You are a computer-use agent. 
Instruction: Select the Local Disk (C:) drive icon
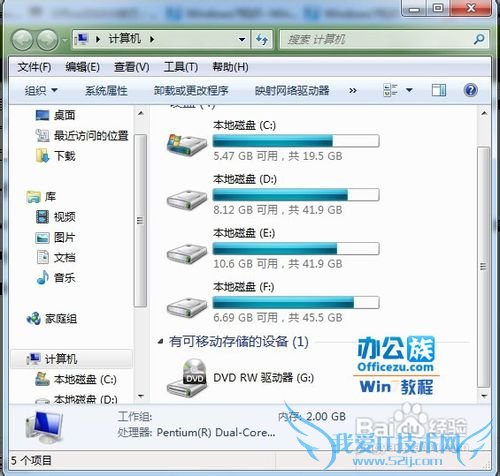pos(187,144)
